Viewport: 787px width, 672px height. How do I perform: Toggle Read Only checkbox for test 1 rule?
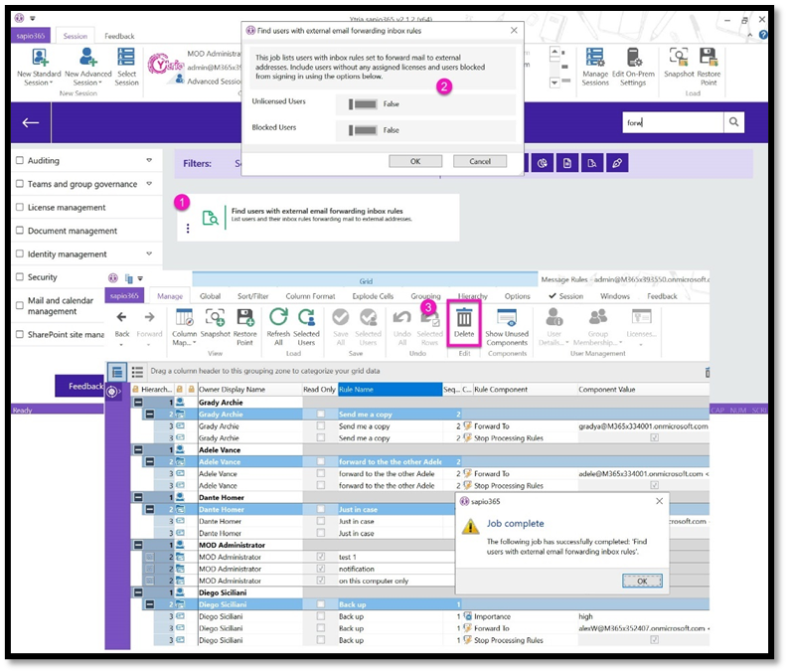[321, 557]
